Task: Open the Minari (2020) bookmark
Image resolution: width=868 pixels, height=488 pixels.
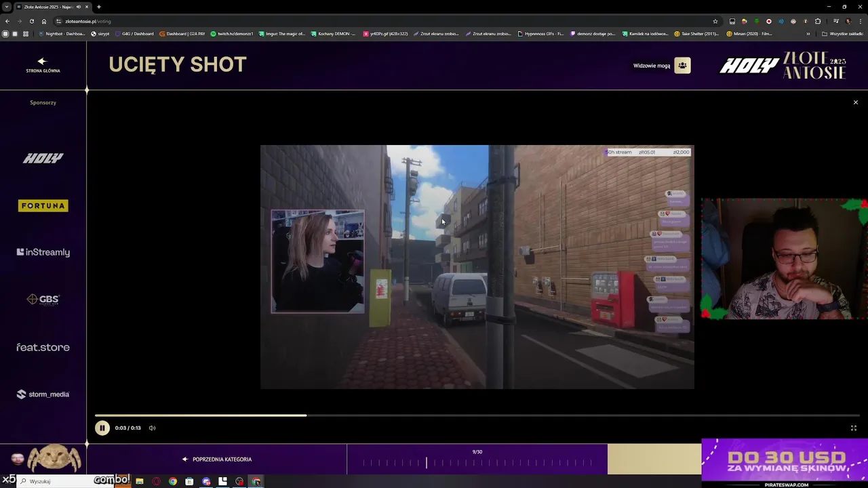Action: point(749,34)
